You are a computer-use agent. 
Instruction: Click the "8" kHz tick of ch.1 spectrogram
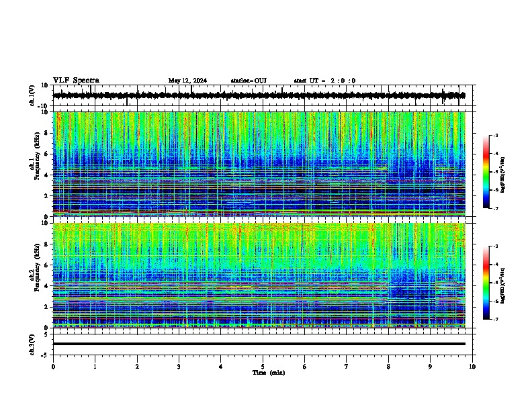(46, 133)
